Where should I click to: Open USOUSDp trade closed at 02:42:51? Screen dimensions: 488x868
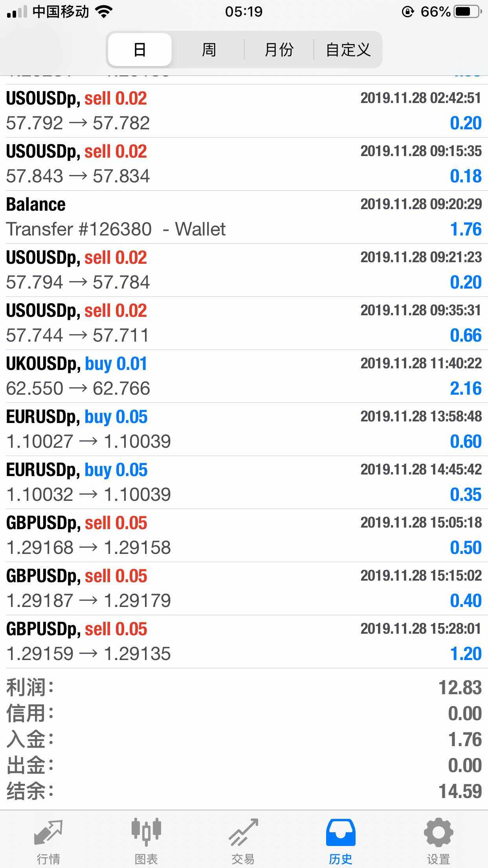[244, 111]
